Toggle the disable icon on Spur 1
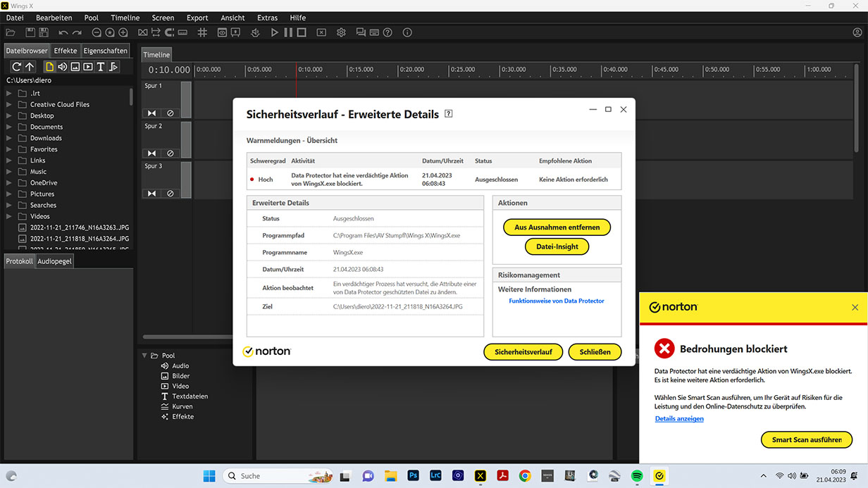This screenshot has width=868, height=488. pos(170,113)
